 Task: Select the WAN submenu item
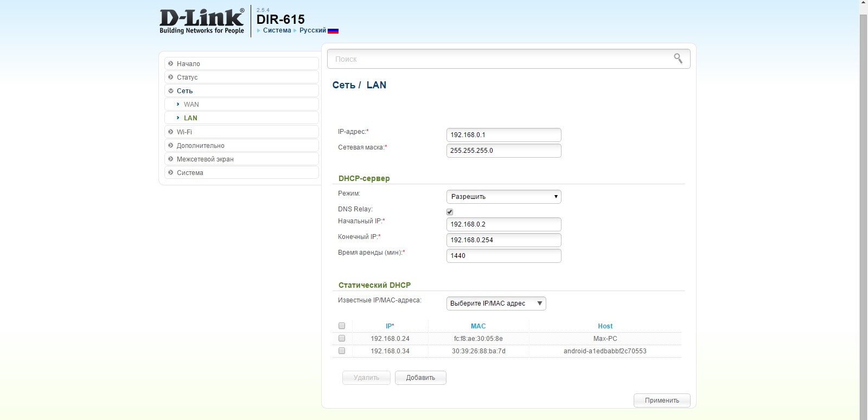click(241, 104)
